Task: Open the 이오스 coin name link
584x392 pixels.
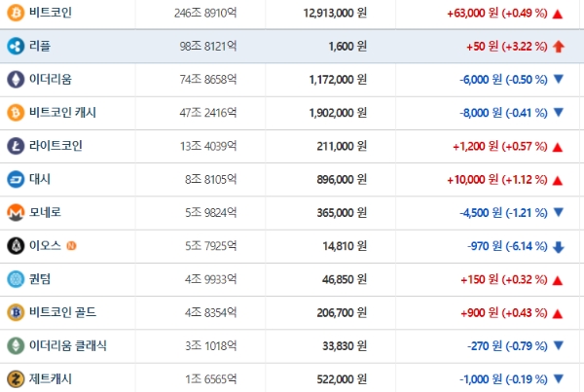Action: coord(45,246)
